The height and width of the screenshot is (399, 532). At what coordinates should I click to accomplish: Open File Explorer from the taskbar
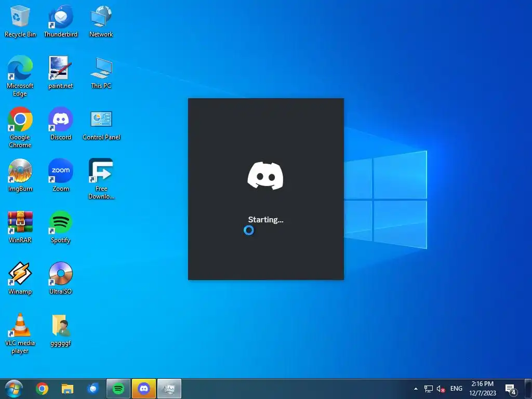67,389
